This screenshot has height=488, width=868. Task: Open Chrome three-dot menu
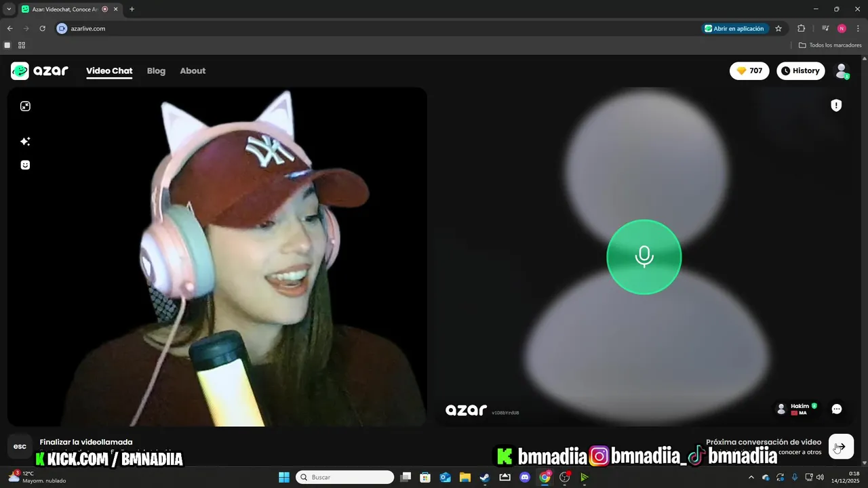coord(858,28)
